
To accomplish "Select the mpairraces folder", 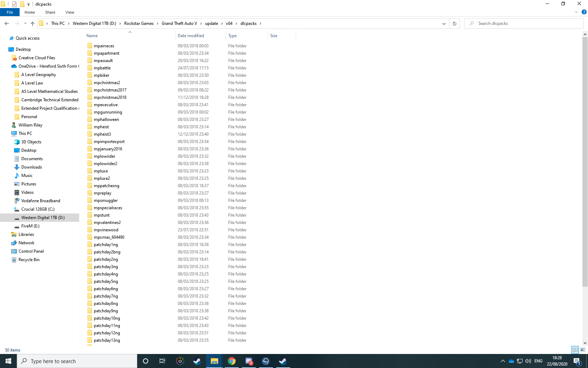I will click(104, 46).
